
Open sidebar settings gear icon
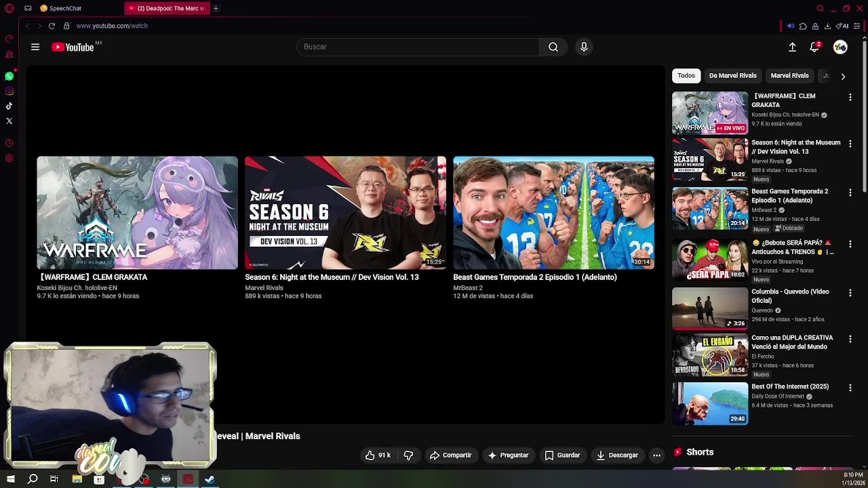pos(9,158)
